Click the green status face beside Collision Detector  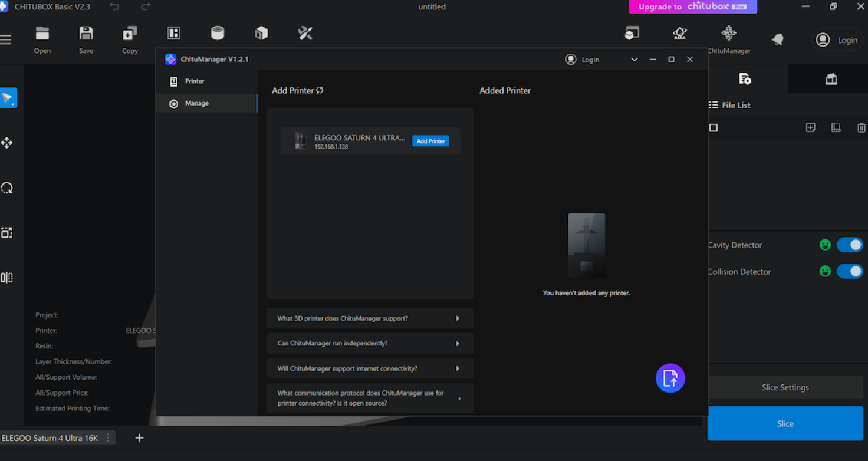coord(825,271)
